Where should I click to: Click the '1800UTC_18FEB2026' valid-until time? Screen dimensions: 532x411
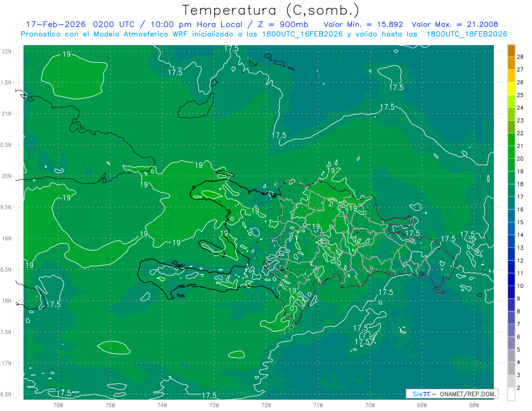[466, 34]
